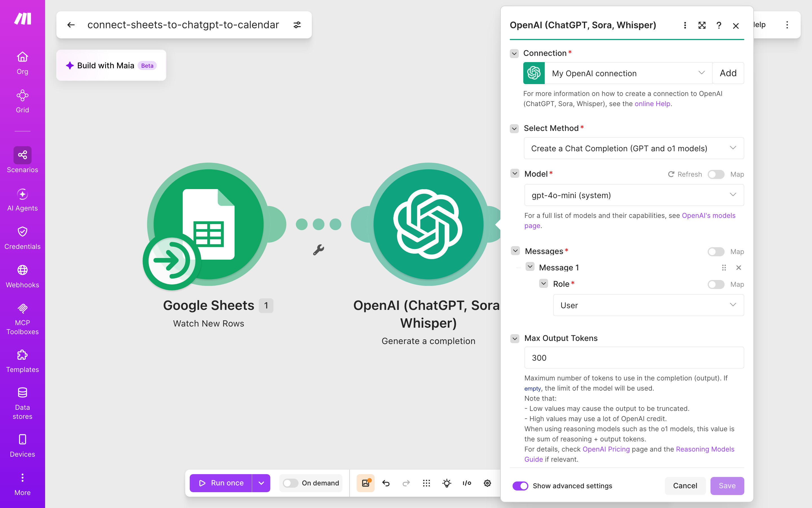Toggle the Map switch for Model
812x508 pixels.
716,174
